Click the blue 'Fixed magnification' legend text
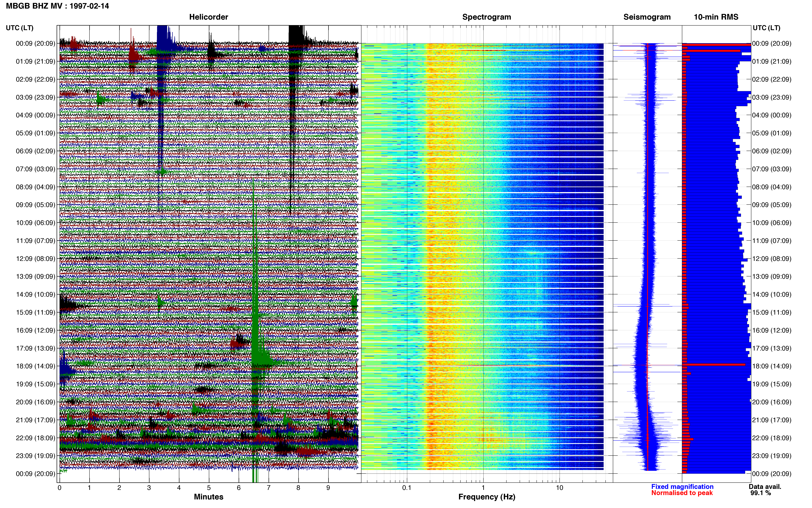Image resolution: width=812 pixels, height=508 pixels. (x=682, y=486)
